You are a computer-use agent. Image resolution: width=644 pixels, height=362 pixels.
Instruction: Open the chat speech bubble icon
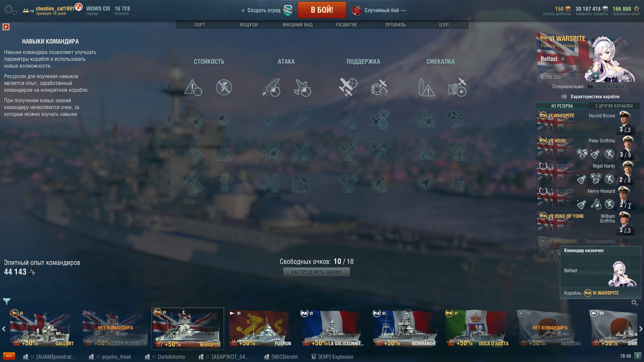coord(9,356)
